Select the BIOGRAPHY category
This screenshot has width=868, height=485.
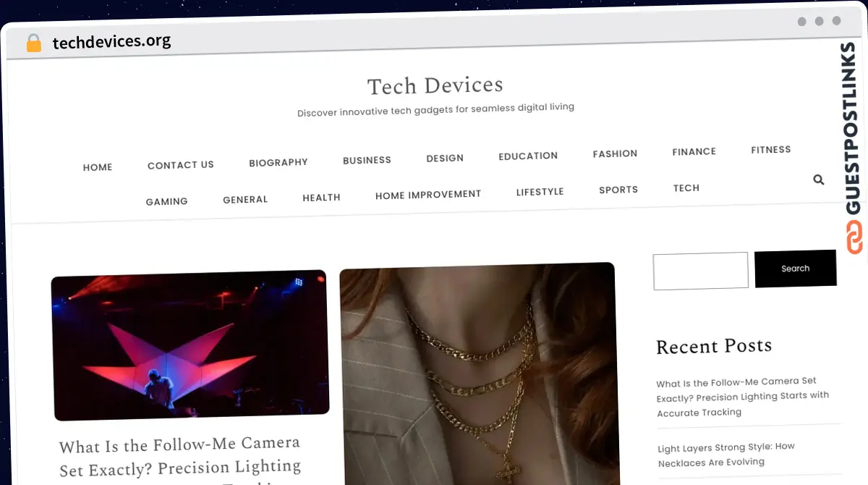pyautogui.click(x=278, y=162)
